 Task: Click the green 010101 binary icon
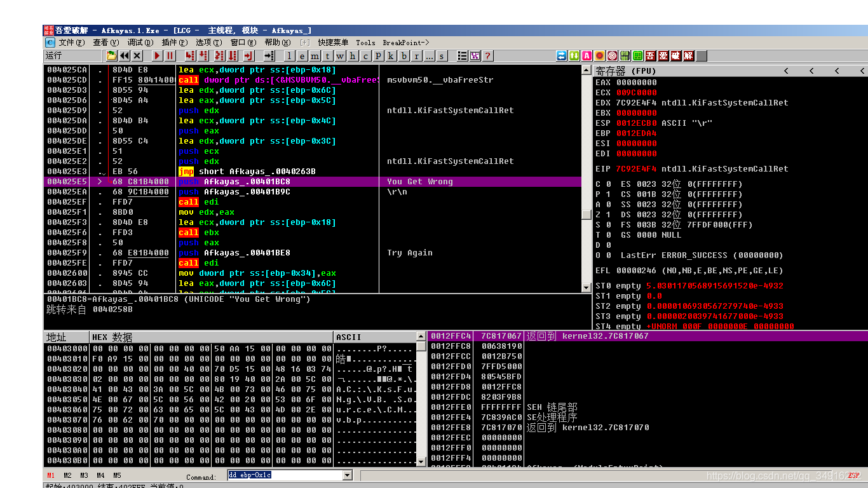[625, 56]
